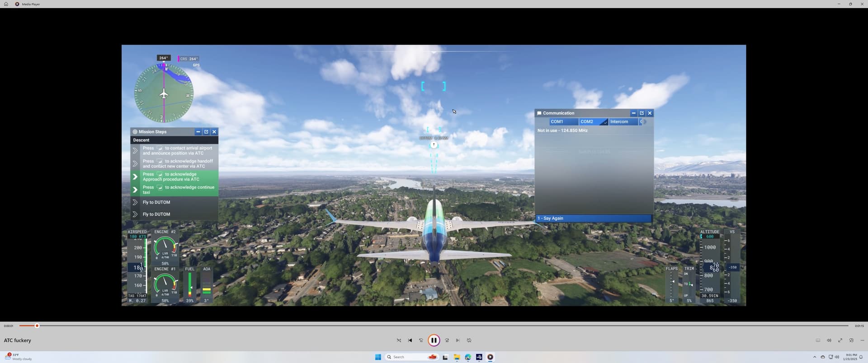Viewport: 868px width, 363px height.
Task: Open Media Player volume control
Action: 829,340
